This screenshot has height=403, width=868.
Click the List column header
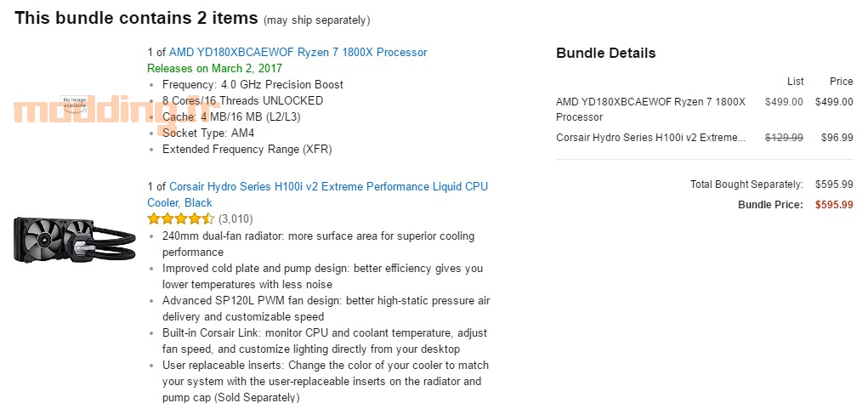pyautogui.click(x=795, y=82)
